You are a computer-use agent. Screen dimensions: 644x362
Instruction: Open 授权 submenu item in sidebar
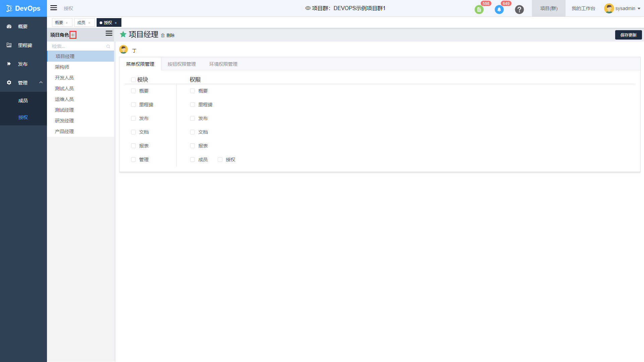23,117
